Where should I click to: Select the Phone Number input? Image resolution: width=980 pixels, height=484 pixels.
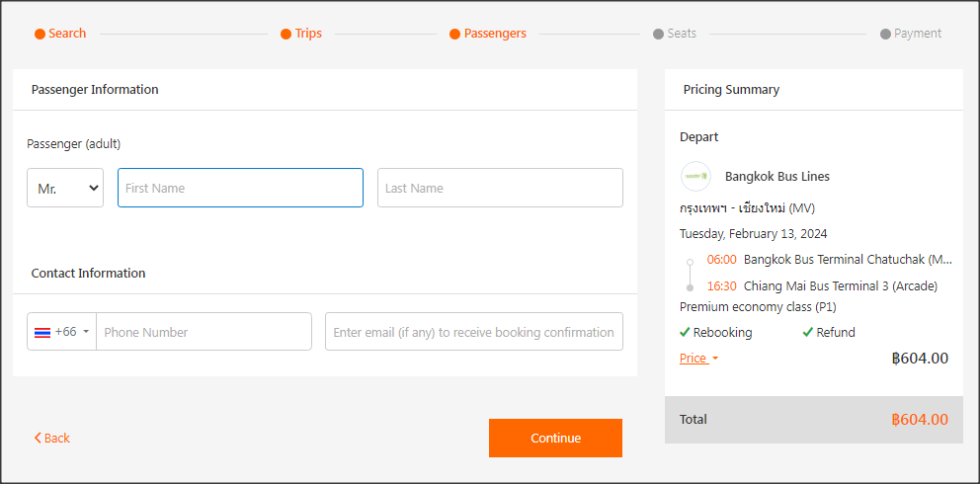tap(204, 332)
